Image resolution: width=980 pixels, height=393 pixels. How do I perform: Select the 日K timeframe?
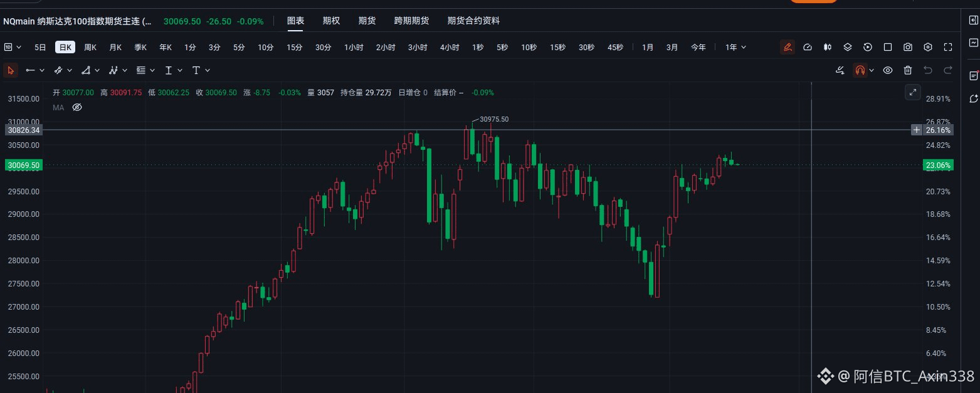(x=65, y=47)
